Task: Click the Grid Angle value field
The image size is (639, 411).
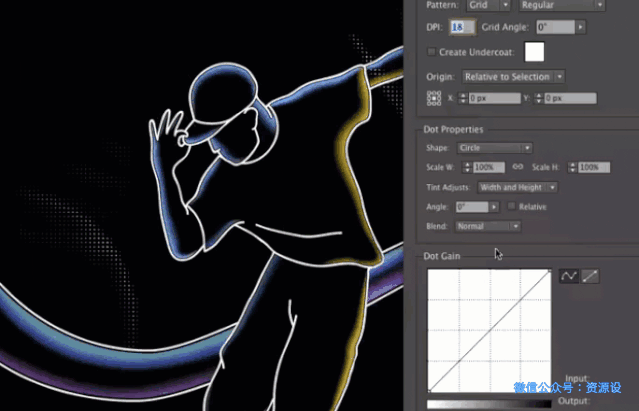Action: [555, 27]
